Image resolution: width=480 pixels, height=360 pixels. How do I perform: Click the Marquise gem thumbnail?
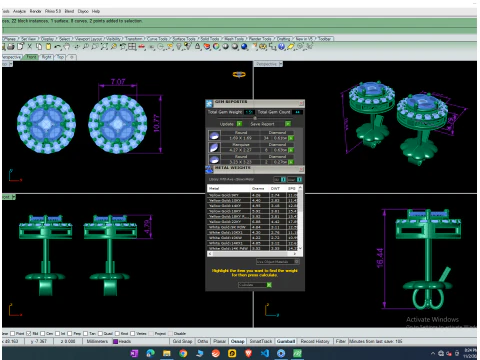[214, 148]
